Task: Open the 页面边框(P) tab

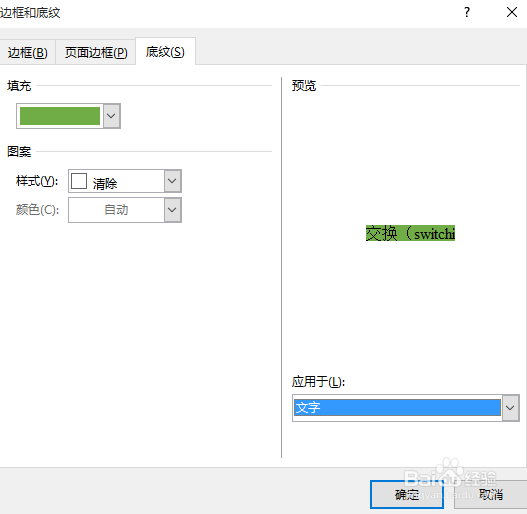Action: click(x=96, y=52)
